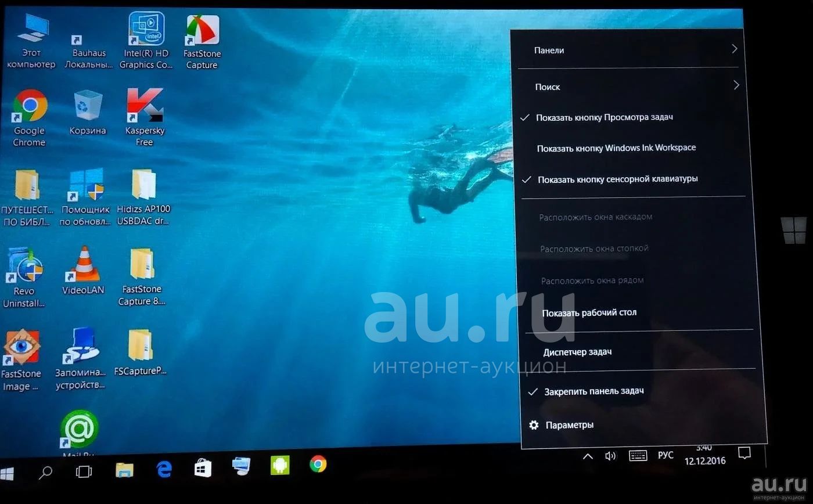This screenshot has width=813, height=504.
Task: Open 'Диспетчер задач' from context menu
Action: point(577,351)
